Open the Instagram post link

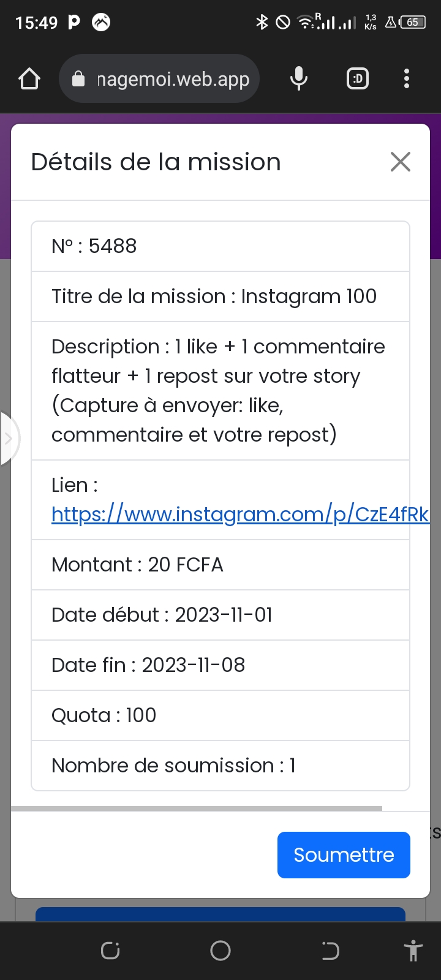239,514
